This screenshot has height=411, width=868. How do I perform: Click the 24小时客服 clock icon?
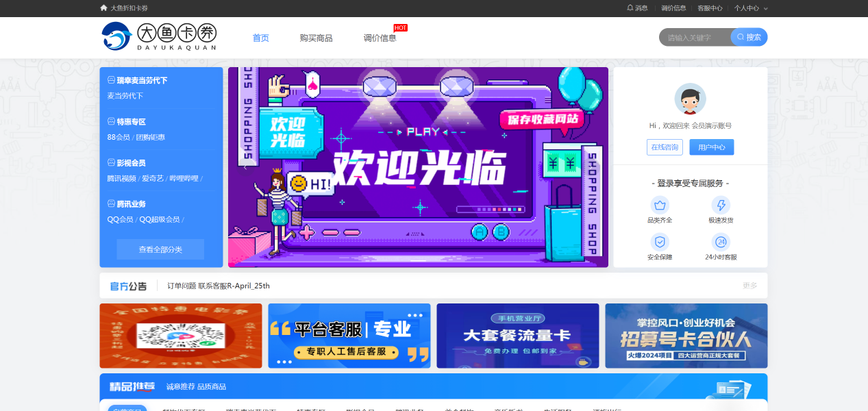pos(721,242)
